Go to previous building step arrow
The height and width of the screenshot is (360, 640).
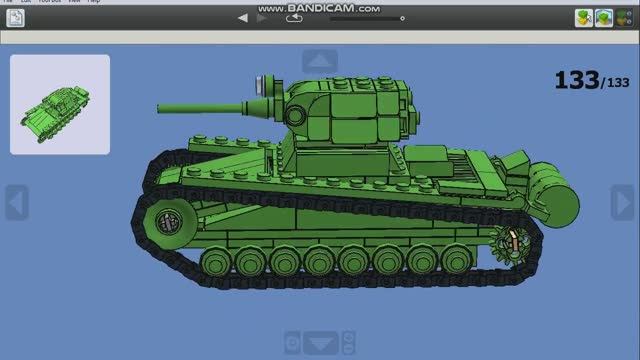click(243, 18)
